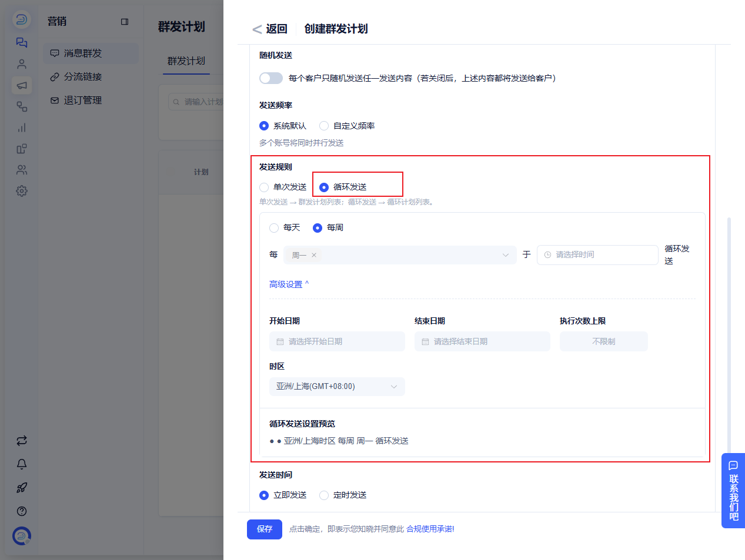Click the switch arrows icon in sidebar
The height and width of the screenshot is (560, 745).
tap(22, 441)
